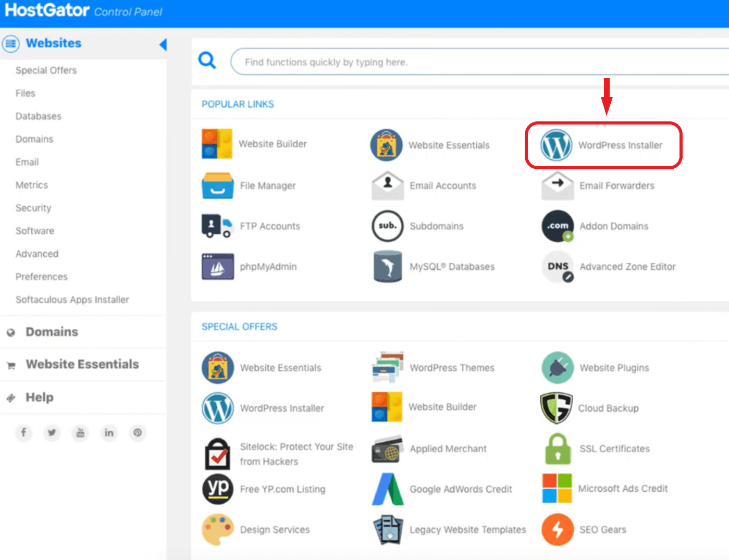Select Email in the sidebar
This screenshot has height=560, width=729.
27,162
